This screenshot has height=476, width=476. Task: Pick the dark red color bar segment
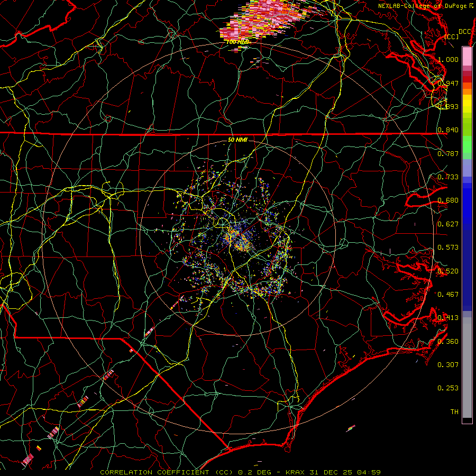pos(467,79)
